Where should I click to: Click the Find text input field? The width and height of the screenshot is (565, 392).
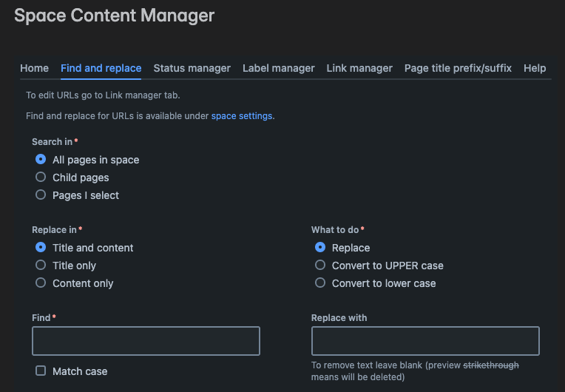click(146, 341)
